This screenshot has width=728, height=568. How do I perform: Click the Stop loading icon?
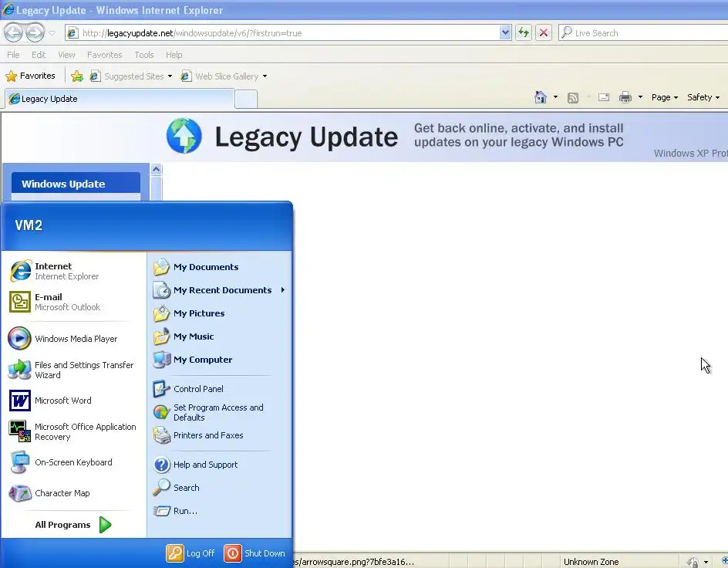(x=544, y=32)
